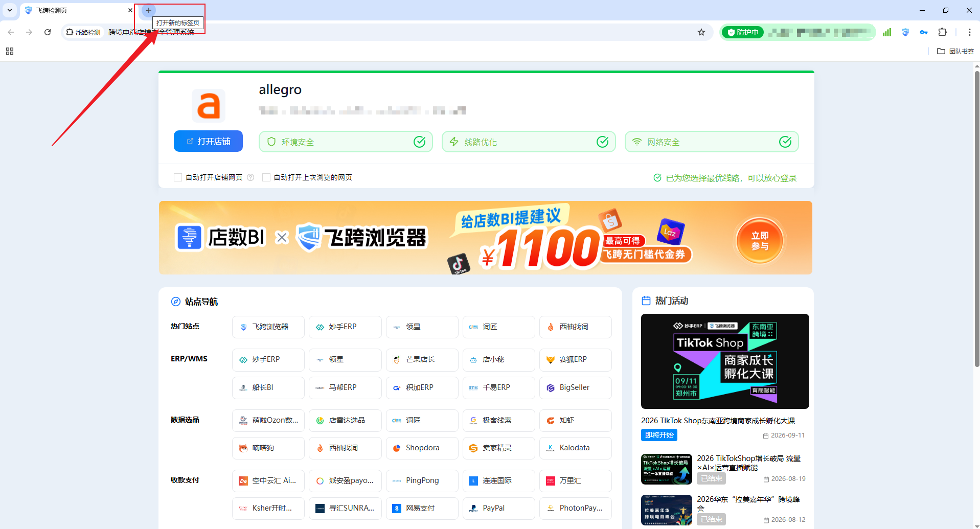
Task: Open 飞跨浏览器 in 热门站点 row
Action: click(x=268, y=327)
